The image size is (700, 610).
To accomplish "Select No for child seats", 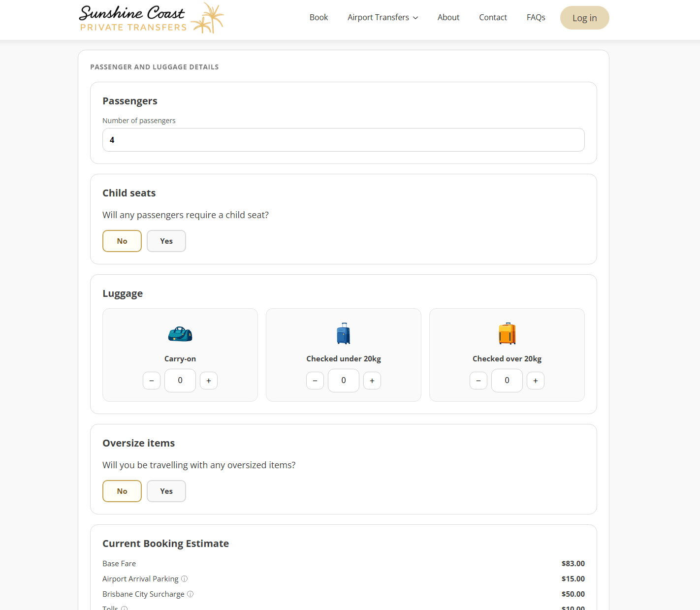I will pyautogui.click(x=122, y=241).
